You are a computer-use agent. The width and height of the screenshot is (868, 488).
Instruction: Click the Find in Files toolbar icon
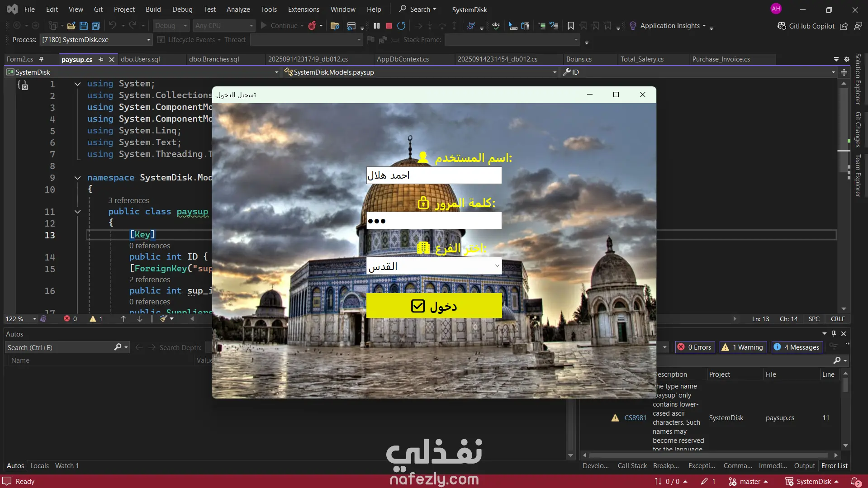point(335,26)
